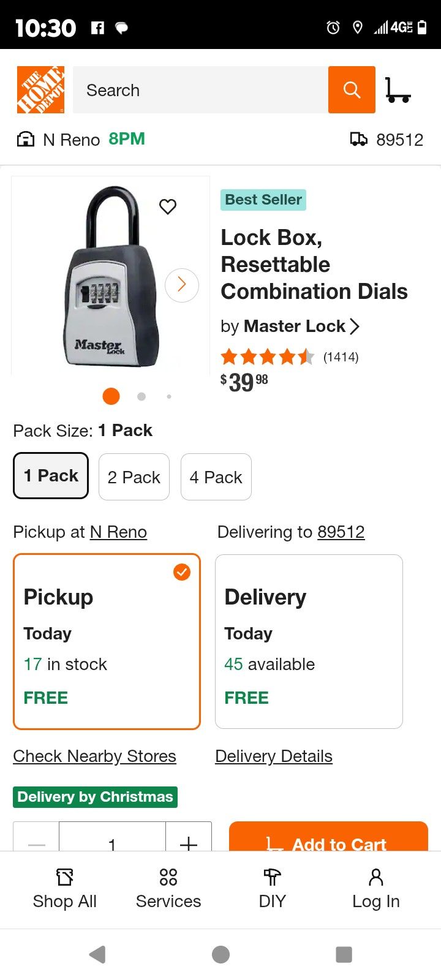Select the 4 Pack option

tap(216, 477)
